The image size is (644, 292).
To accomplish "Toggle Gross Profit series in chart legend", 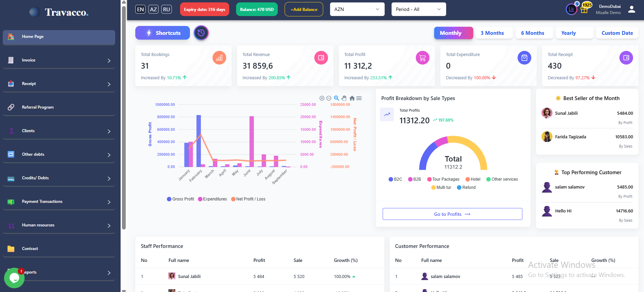I will click(x=180, y=199).
